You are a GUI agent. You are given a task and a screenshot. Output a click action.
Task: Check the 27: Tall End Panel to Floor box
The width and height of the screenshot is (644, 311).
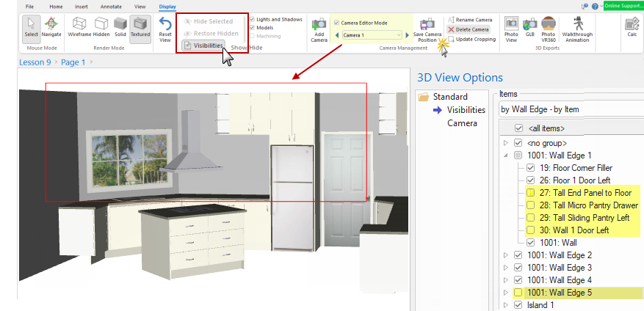[x=531, y=192]
